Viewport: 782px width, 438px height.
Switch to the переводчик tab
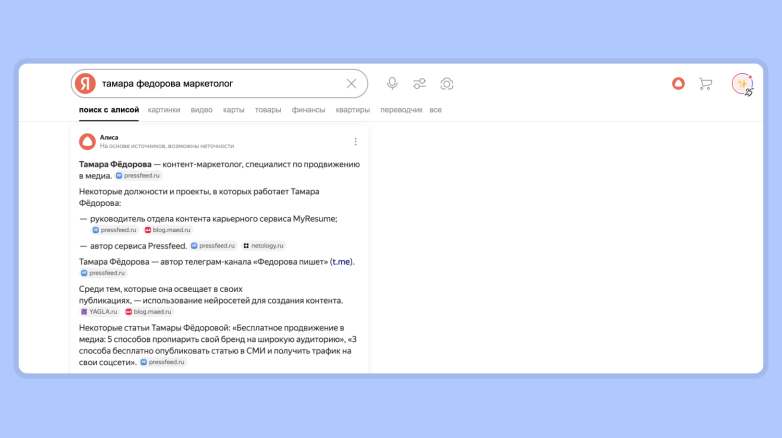401,110
